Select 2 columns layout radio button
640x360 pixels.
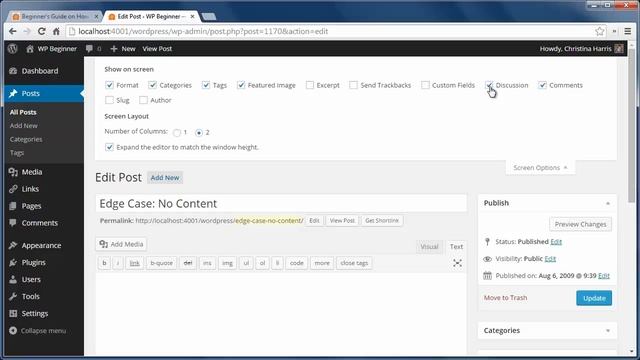[x=199, y=133]
